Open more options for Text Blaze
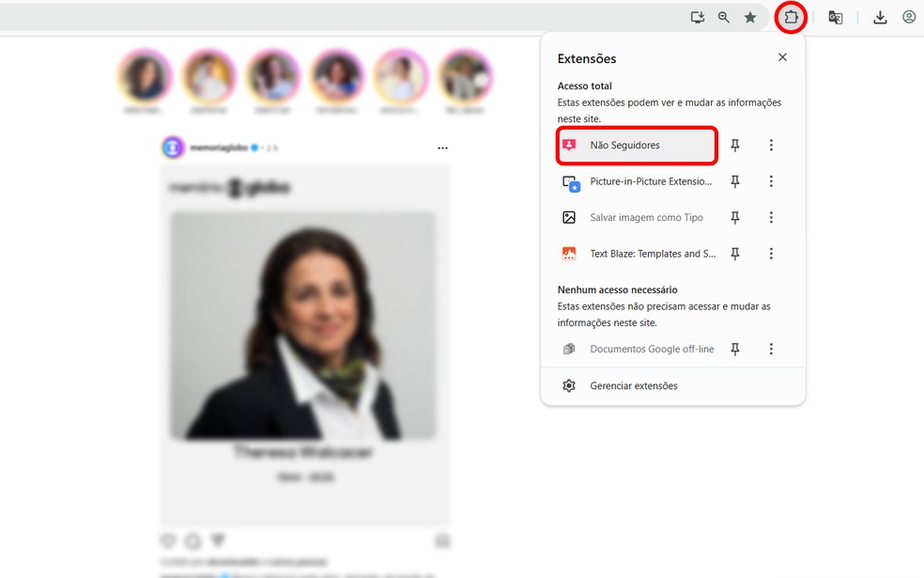Viewport: 924px width, 578px height. coord(771,254)
